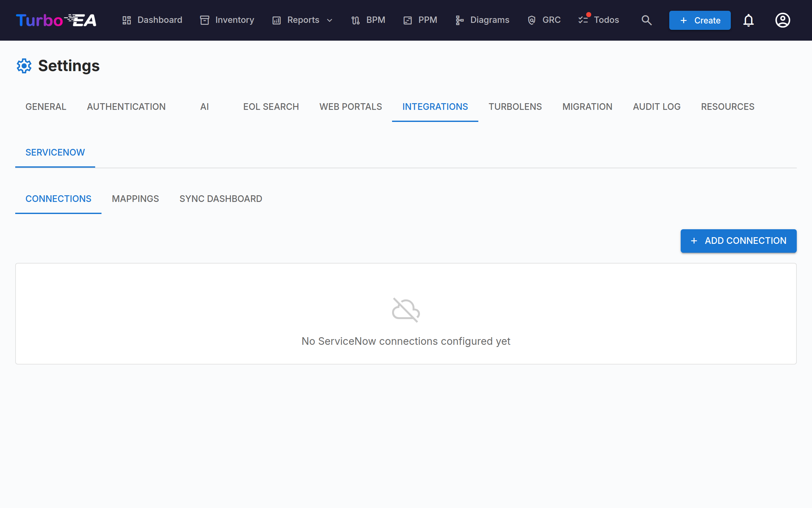Open the Dashboard grid icon
This screenshot has height=508, width=812.
(127, 20)
